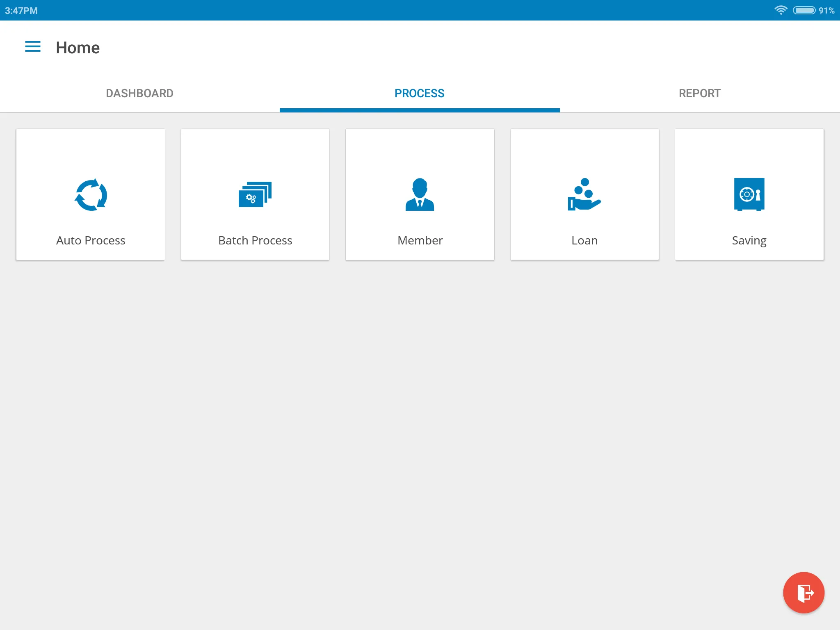Select the Member card label
Viewport: 840px width, 630px height.
tap(420, 240)
